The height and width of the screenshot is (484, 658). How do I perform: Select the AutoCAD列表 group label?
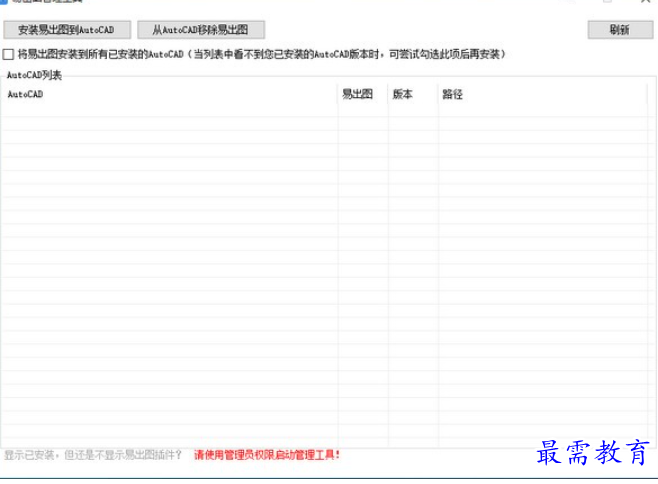point(34,75)
